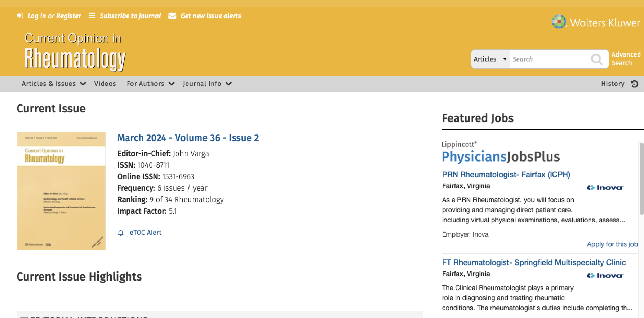Click the Lippincott PhysiciansJobsPlus logo
The height and width of the screenshot is (318, 644).
click(x=501, y=152)
